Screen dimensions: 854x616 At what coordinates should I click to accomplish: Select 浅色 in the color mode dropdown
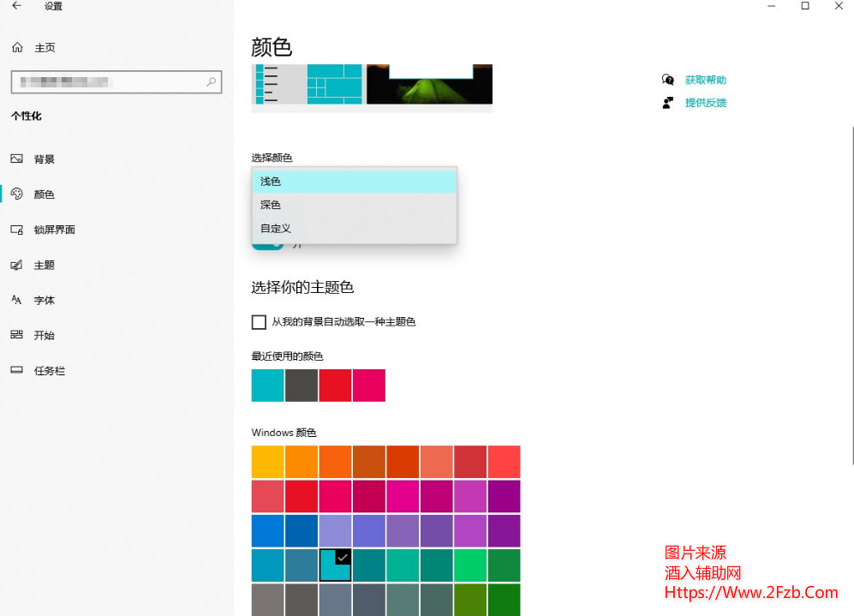(354, 182)
